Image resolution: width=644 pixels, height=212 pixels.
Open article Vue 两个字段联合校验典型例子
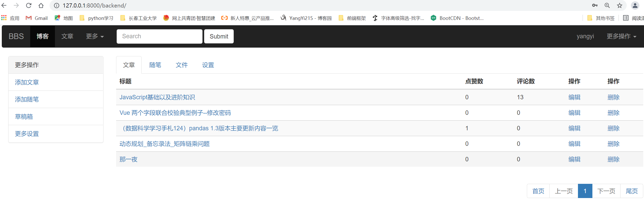coord(175,113)
